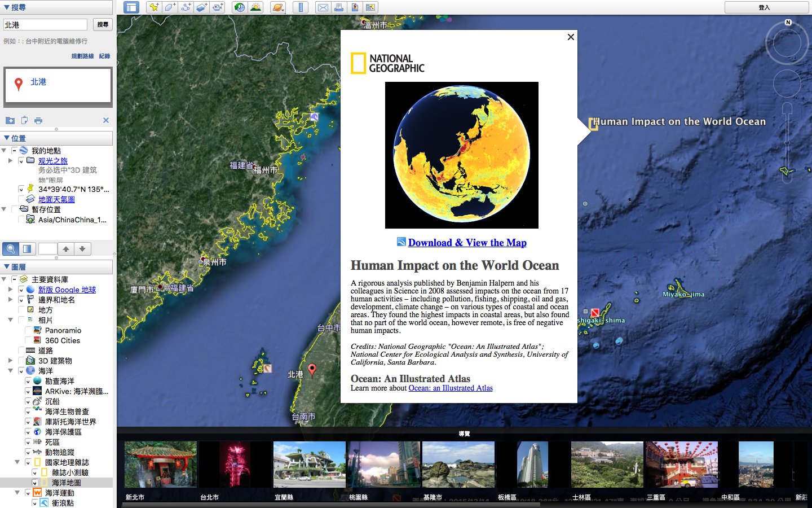Select Asia/ChinaChina_1 temporary place item
The height and width of the screenshot is (508, 812).
click(56, 220)
